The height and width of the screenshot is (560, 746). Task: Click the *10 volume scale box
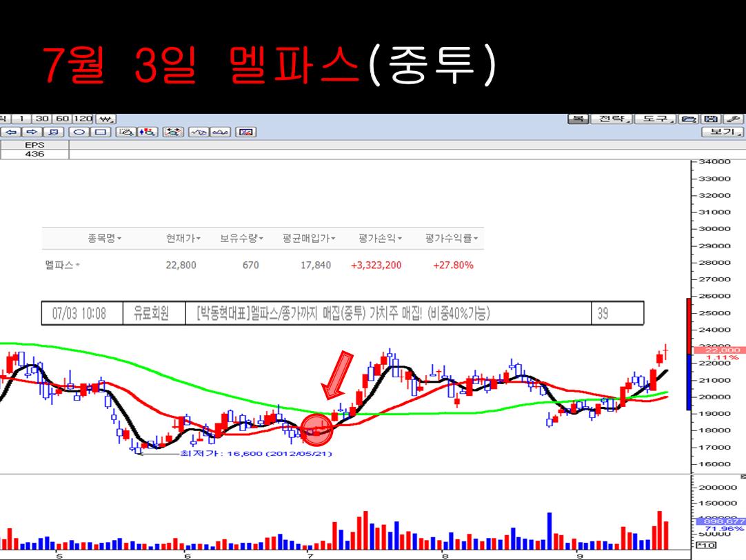[706, 546]
